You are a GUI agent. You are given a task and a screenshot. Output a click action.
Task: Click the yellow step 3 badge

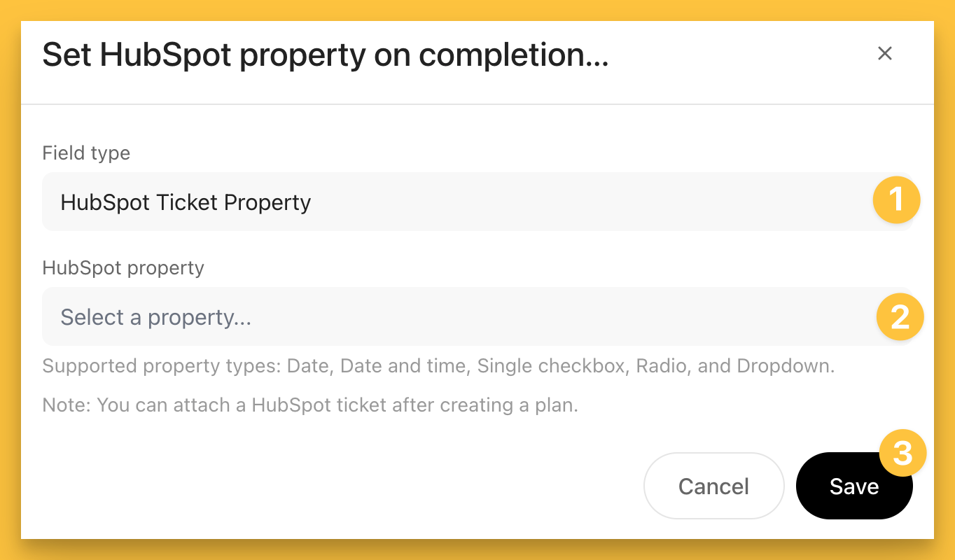[902, 453]
